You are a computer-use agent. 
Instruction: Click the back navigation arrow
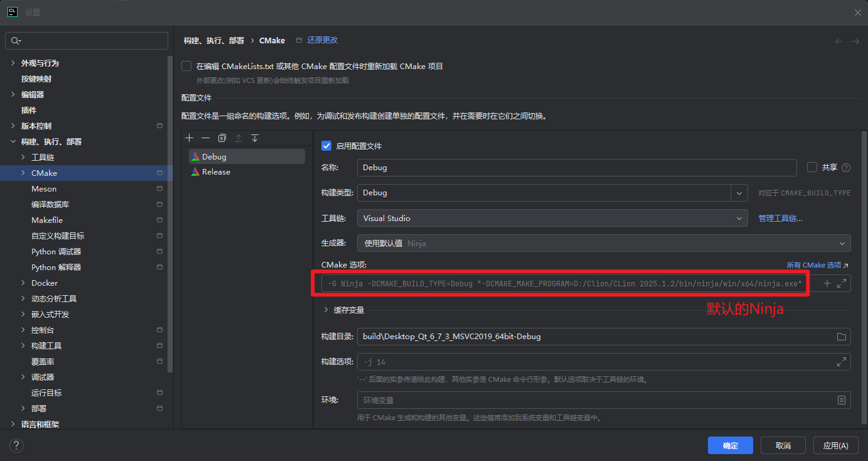pos(839,41)
